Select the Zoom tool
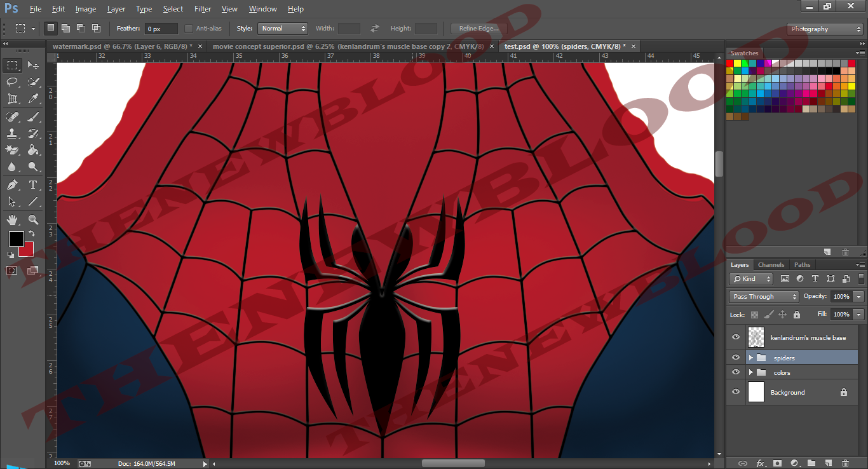This screenshot has width=868, height=469. 33,220
